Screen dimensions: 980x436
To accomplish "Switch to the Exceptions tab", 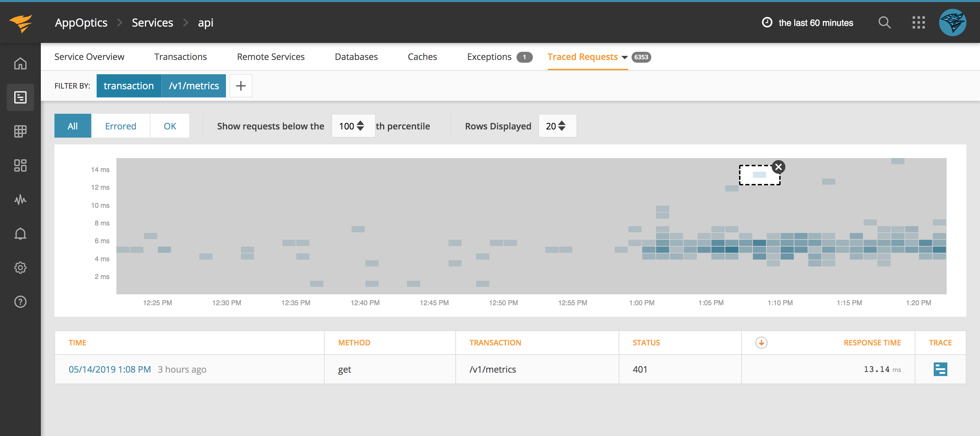I will [489, 57].
